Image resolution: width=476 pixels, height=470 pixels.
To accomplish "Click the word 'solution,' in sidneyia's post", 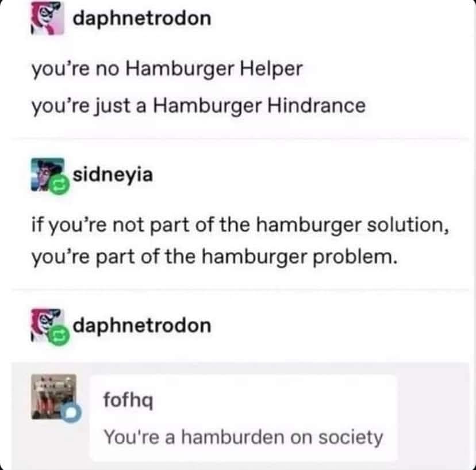I will coord(408,225).
